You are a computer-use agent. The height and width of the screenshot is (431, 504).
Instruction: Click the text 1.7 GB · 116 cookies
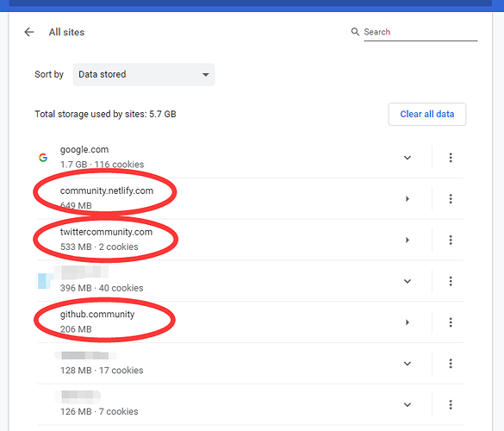pos(102,165)
